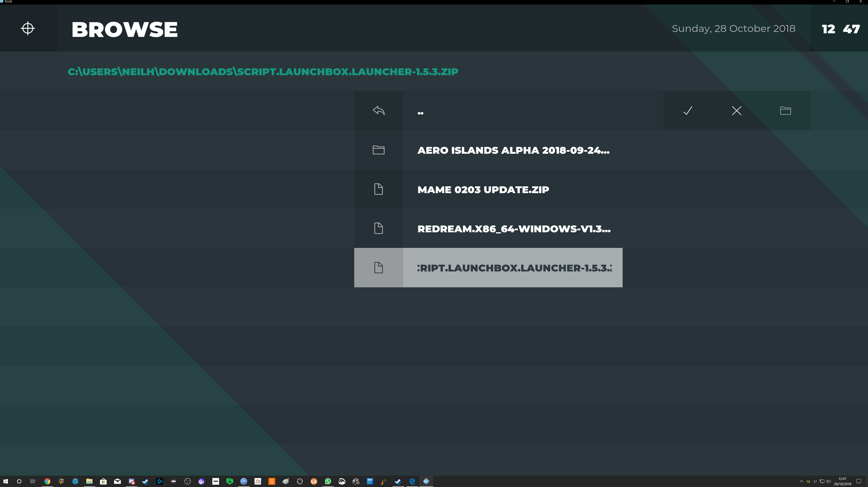The height and width of the screenshot is (487, 868).
Task: Click tray temperature reading 37
Action: point(815,482)
